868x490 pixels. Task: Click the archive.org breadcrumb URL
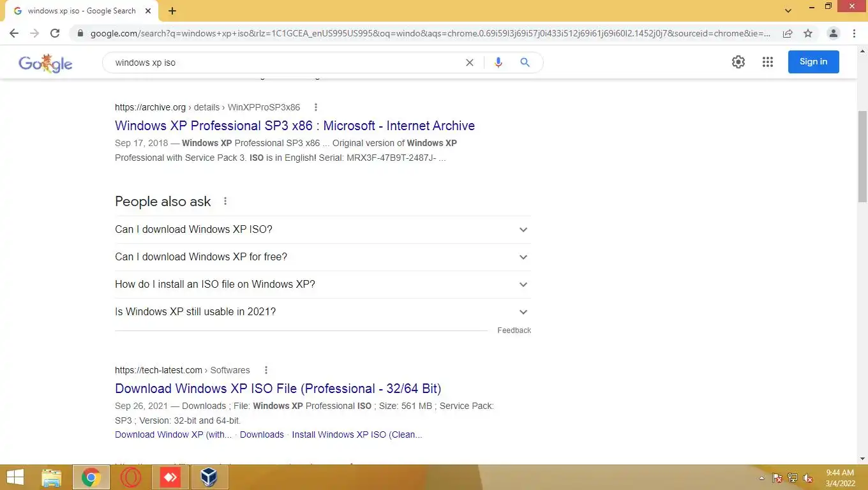tap(207, 107)
